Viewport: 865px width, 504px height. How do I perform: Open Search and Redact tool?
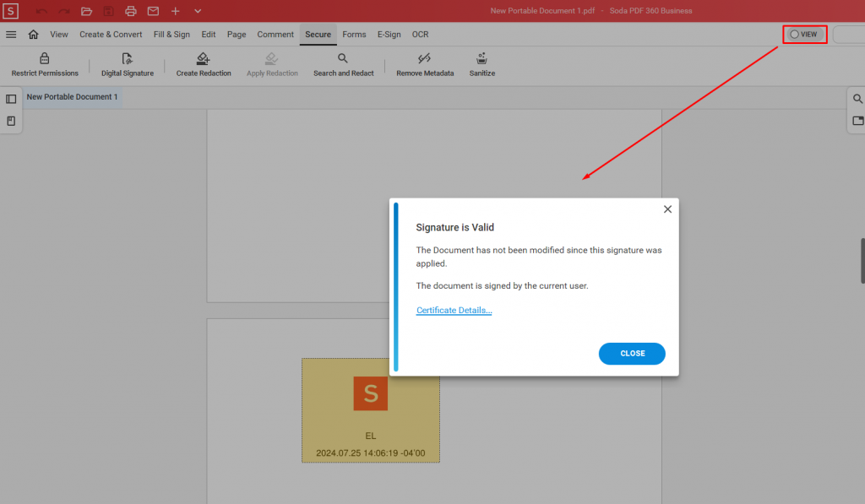pyautogui.click(x=343, y=64)
